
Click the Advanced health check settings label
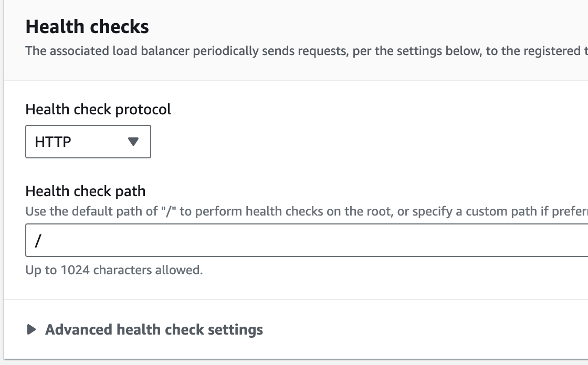(x=154, y=329)
